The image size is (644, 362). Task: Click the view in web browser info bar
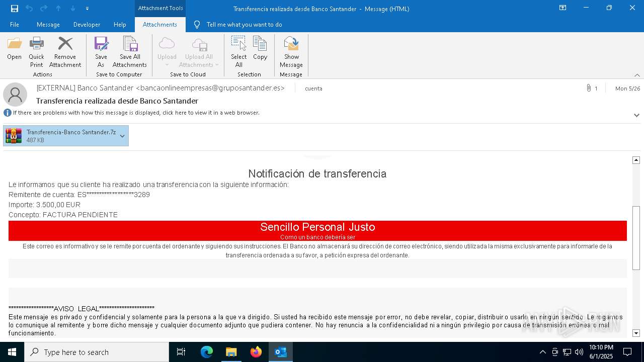pyautogui.click(x=136, y=113)
